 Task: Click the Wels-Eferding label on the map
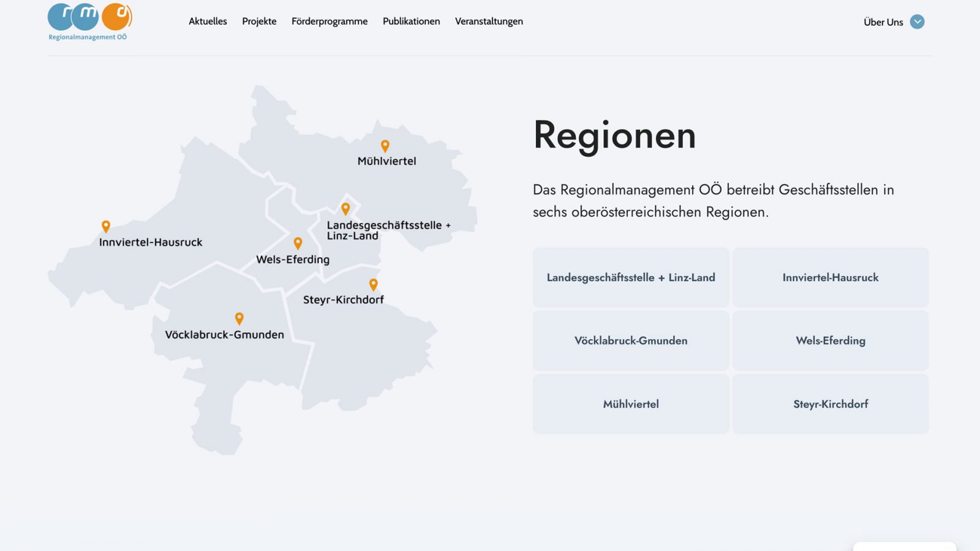(x=293, y=259)
